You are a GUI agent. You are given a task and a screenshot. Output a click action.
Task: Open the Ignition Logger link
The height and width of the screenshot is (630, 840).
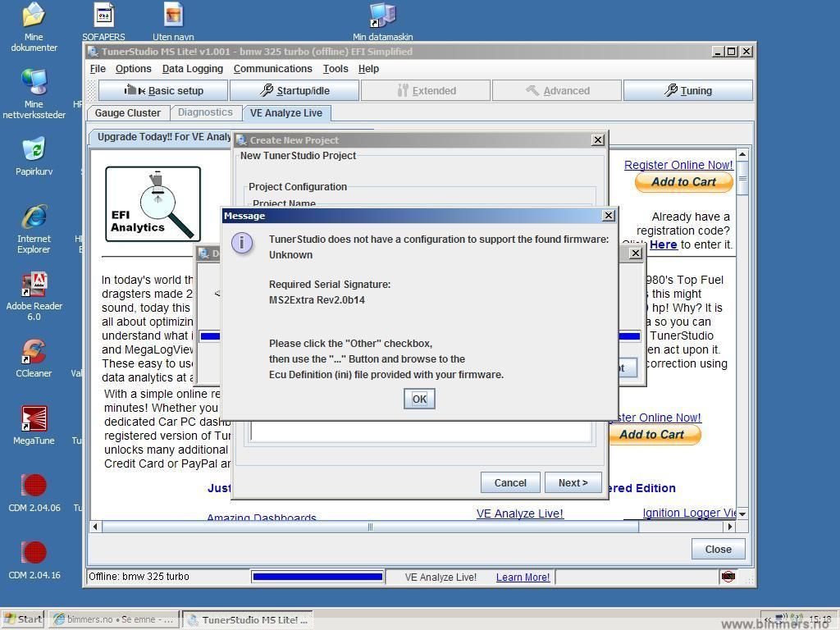click(x=689, y=513)
